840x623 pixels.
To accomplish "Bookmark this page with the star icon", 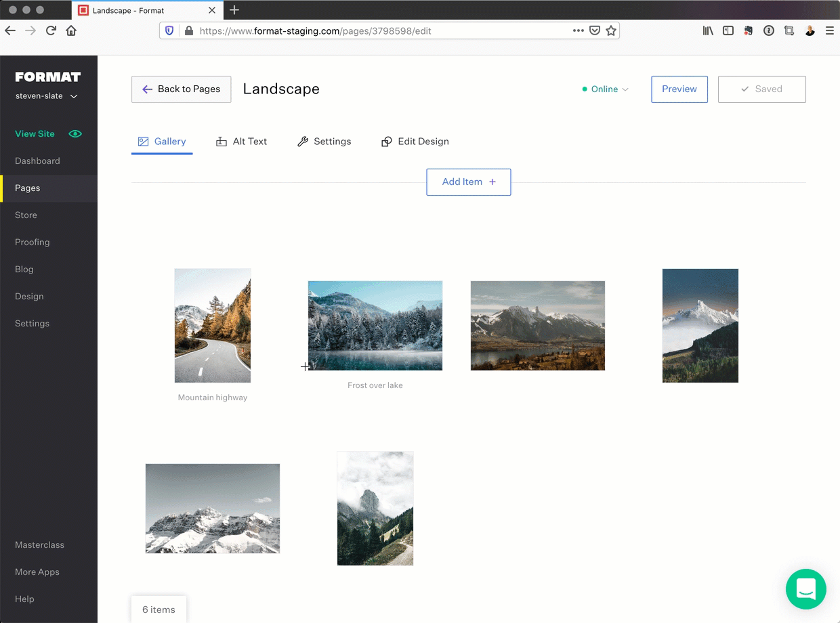I will tap(611, 30).
